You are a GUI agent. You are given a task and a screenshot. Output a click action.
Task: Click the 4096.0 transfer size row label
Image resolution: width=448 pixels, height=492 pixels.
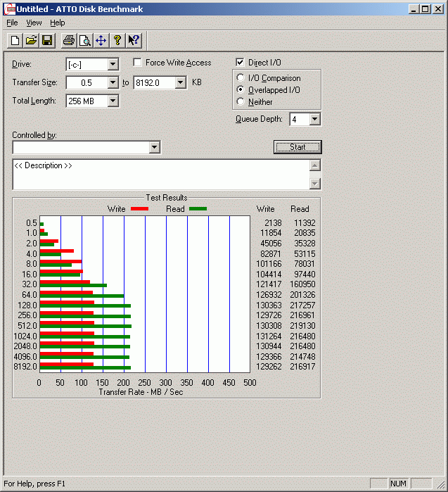25,357
